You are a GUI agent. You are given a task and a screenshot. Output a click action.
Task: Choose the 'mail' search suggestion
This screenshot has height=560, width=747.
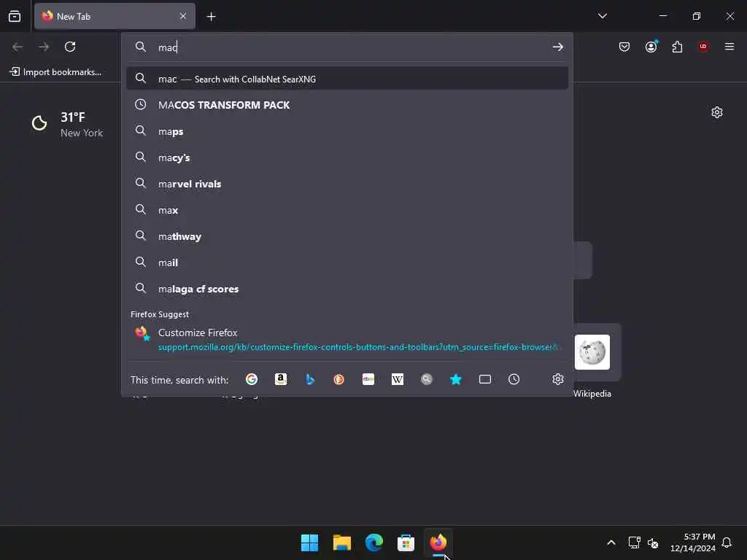click(x=347, y=262)
